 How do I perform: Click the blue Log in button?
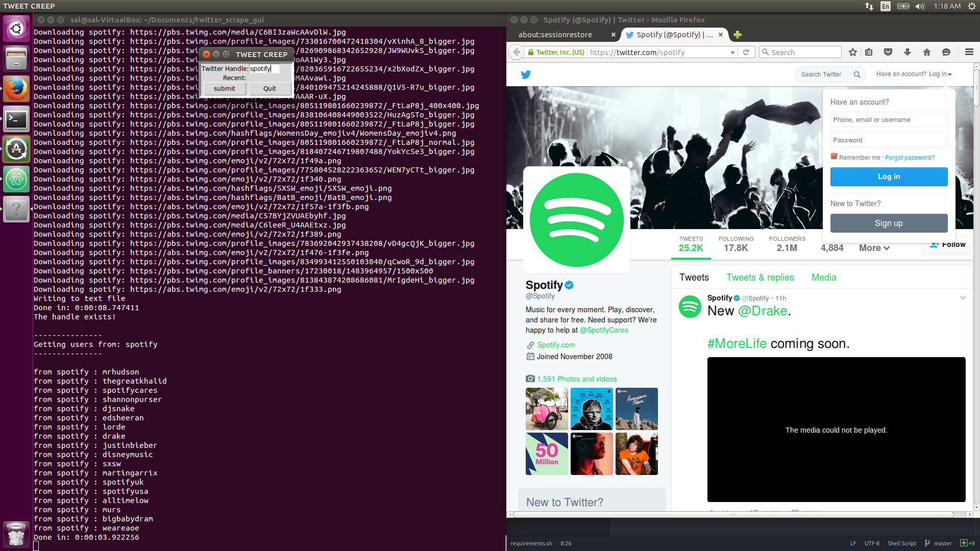[889, 177]
